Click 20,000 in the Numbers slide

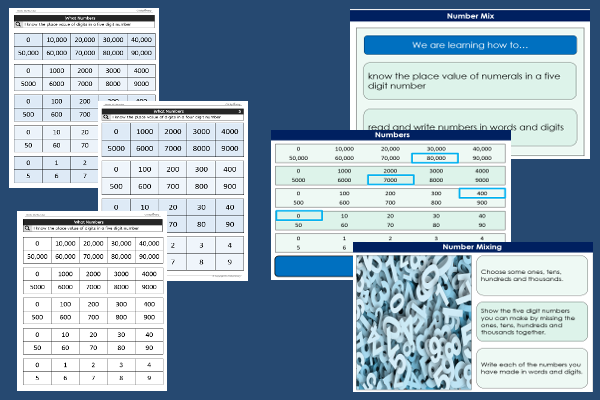click(x=390, y=149)
